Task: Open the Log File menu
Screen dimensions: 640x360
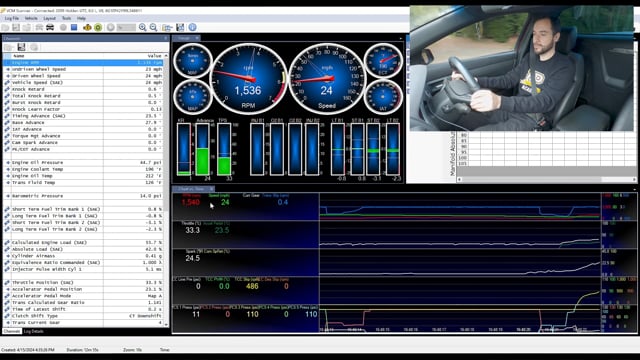Action: click(12, 18)
